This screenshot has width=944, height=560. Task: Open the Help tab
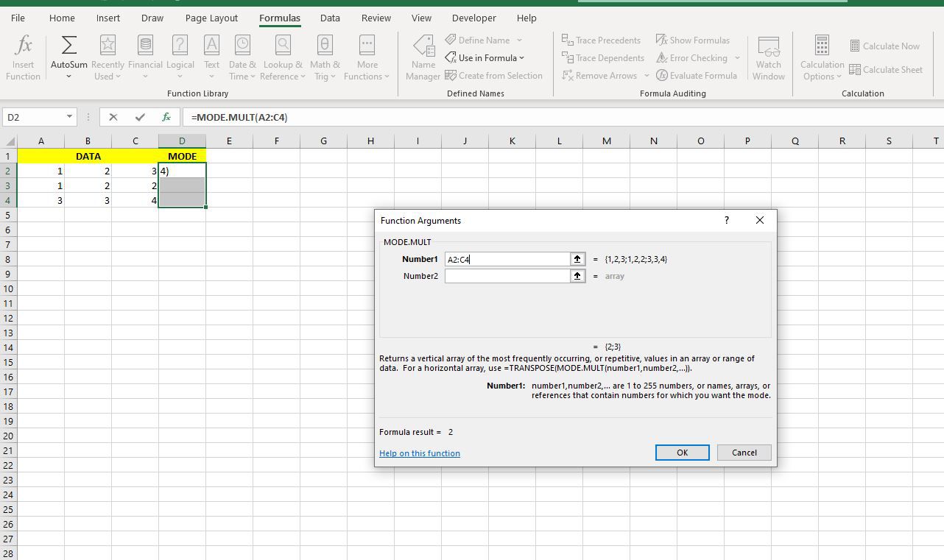(526, 18)
